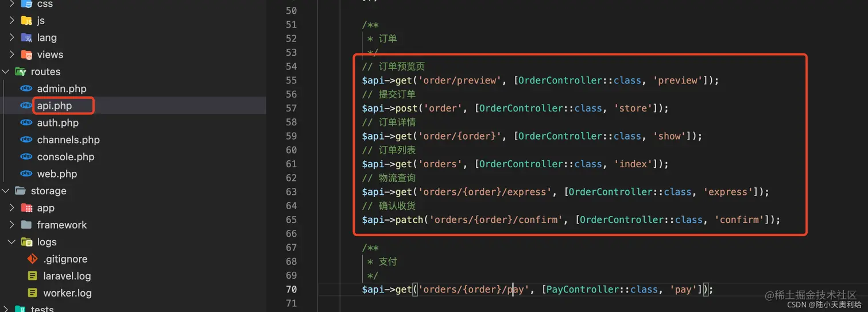This screenshot has height=312, width=868.
Task: Click the log file icon beside laravel.log
Action: tap(33, 276)
